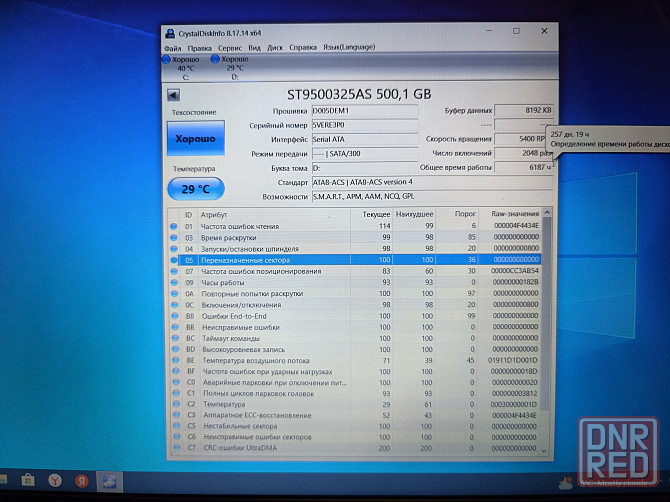Click the CrystalDiskInfo taskbar icon
Viewport: 670px width, 502px height.
(x=109, y=481)
